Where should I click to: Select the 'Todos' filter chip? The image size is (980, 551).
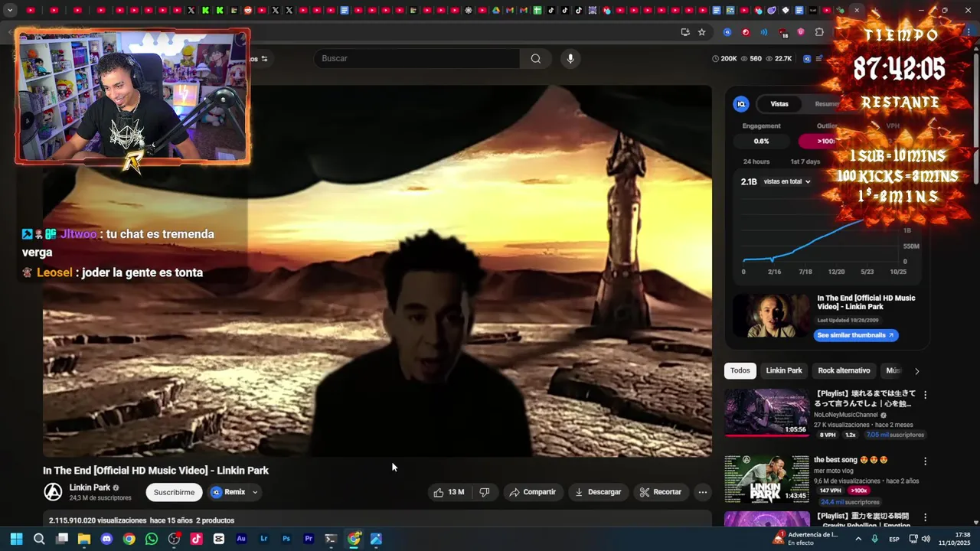point(740,370)
